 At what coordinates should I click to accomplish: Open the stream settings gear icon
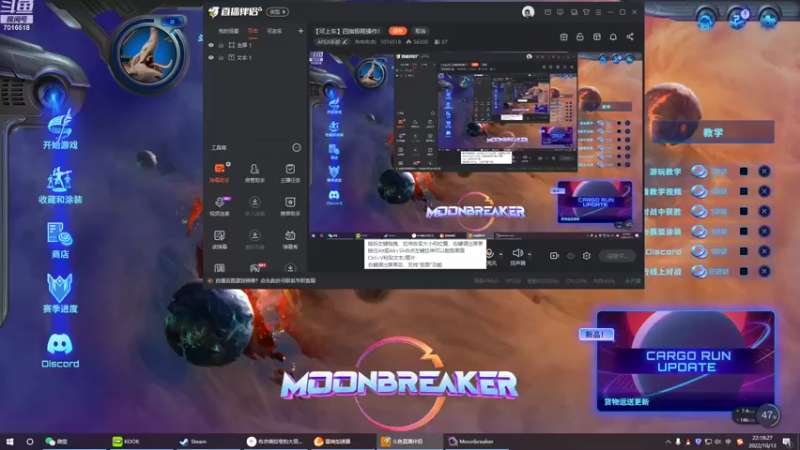click(587, 256)
